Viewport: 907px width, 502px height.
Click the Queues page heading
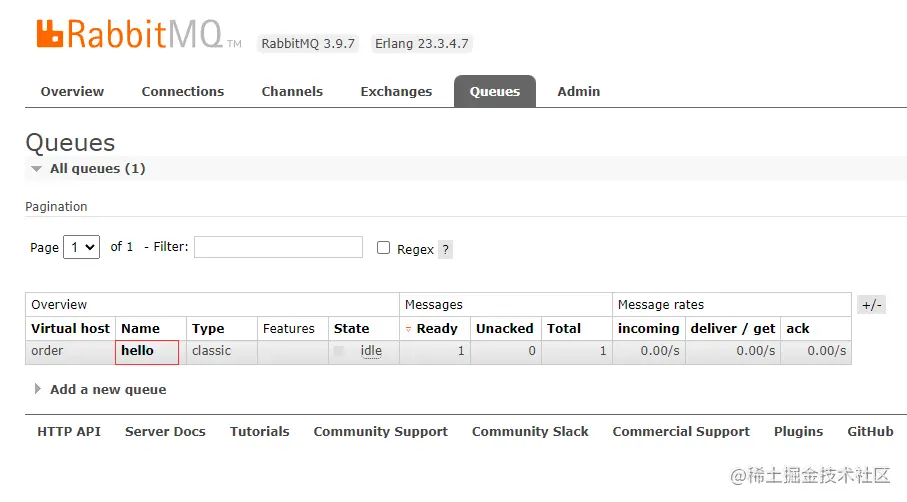pyautogui.click(x=70, y=143)
